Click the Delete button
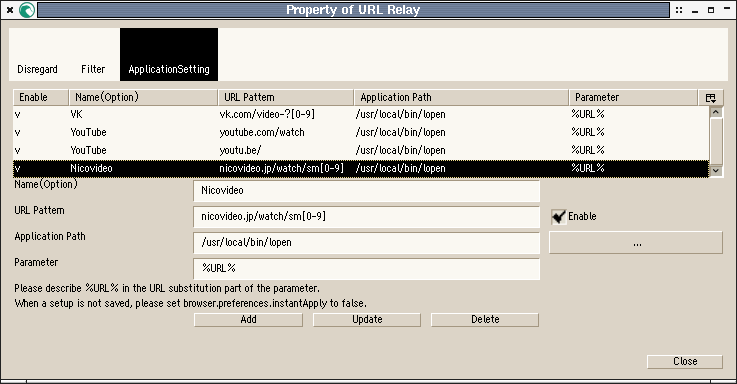 click(485, 320)
